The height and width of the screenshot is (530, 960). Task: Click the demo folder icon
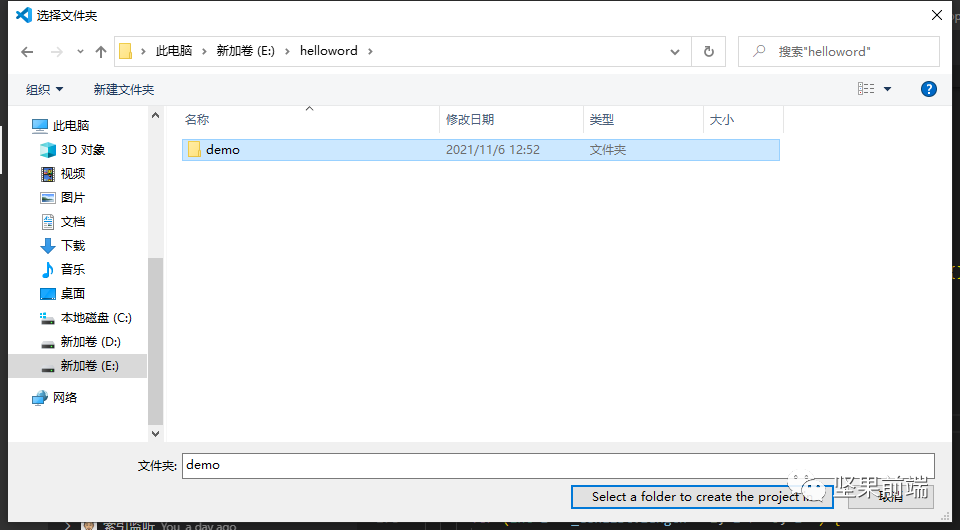[194, 149]
